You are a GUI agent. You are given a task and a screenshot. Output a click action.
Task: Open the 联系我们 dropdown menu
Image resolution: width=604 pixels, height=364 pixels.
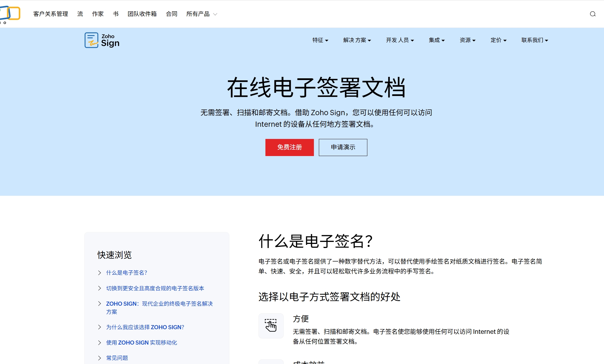pyautogui.click(x=535, y=40)
